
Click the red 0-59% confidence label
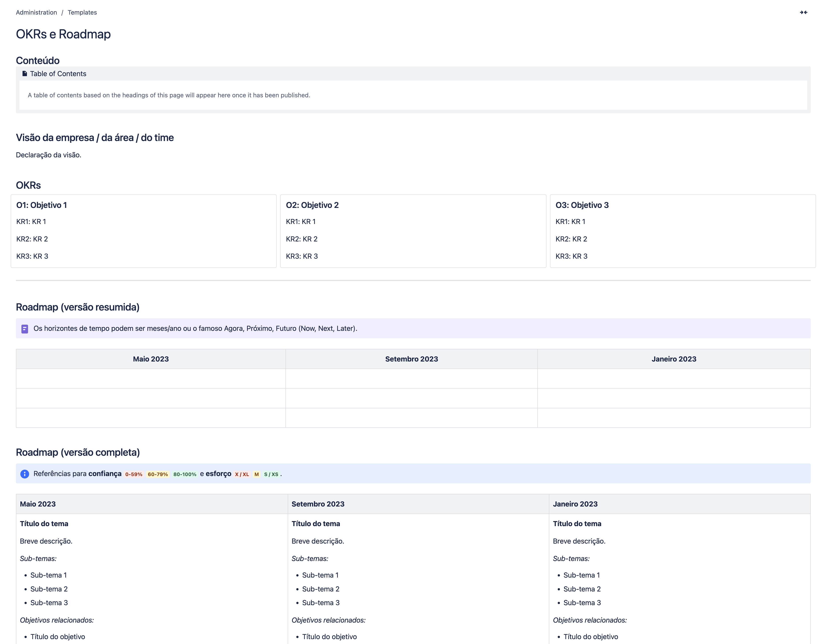134,474
